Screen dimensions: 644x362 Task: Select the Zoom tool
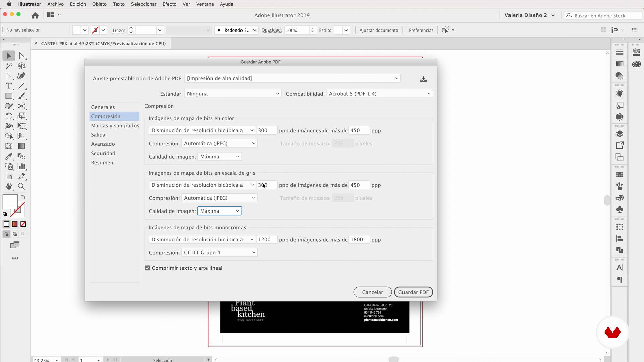pyautogui.click(x=21, y=186)
